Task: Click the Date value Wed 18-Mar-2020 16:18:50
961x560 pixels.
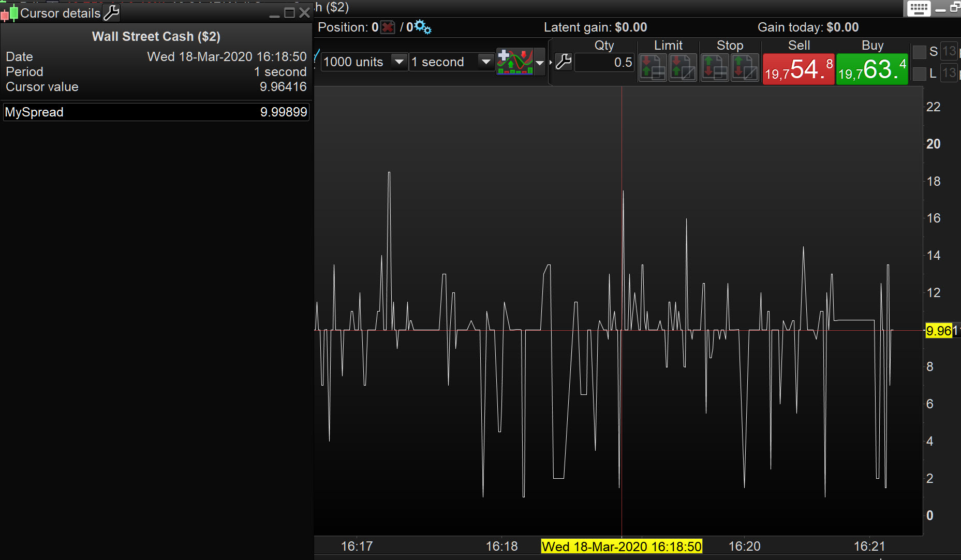Action: pyautogui.click(x=227, y=57)
